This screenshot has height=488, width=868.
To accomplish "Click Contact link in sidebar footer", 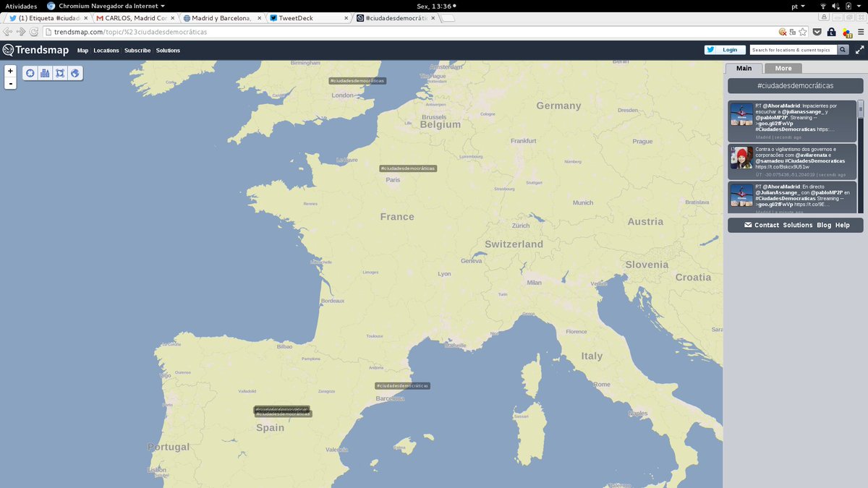I will coord(767,225).
